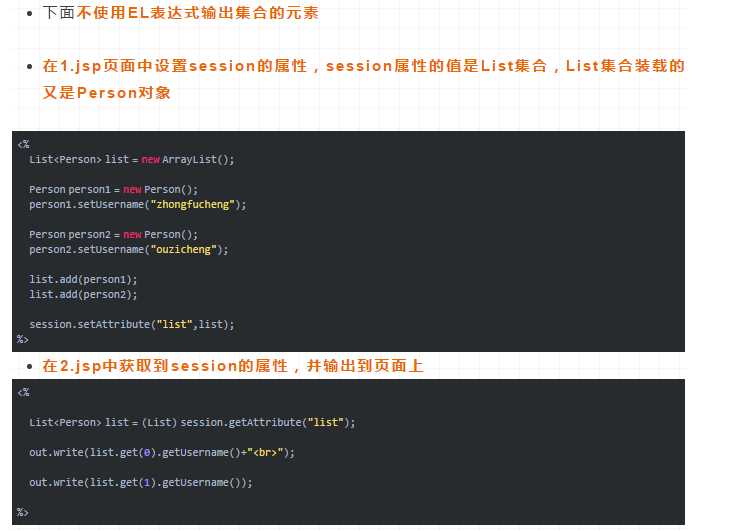
Task: Click the string "zhongfucheng" in the code
Action: point(192,204)
